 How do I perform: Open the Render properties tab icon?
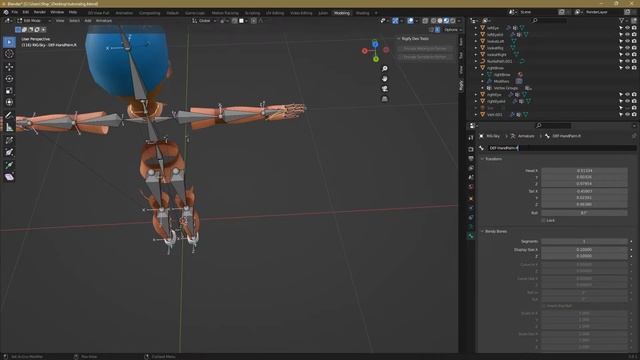(471, 149)
